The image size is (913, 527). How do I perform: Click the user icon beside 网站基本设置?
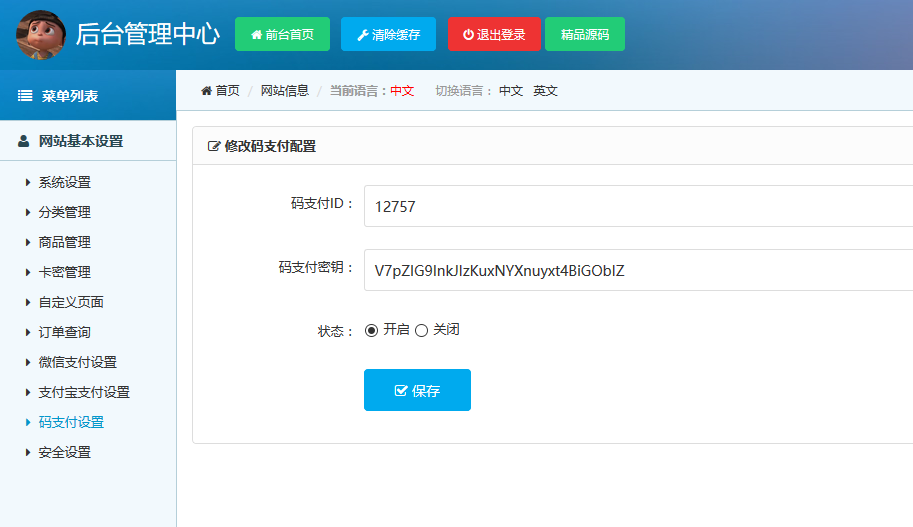24,141
